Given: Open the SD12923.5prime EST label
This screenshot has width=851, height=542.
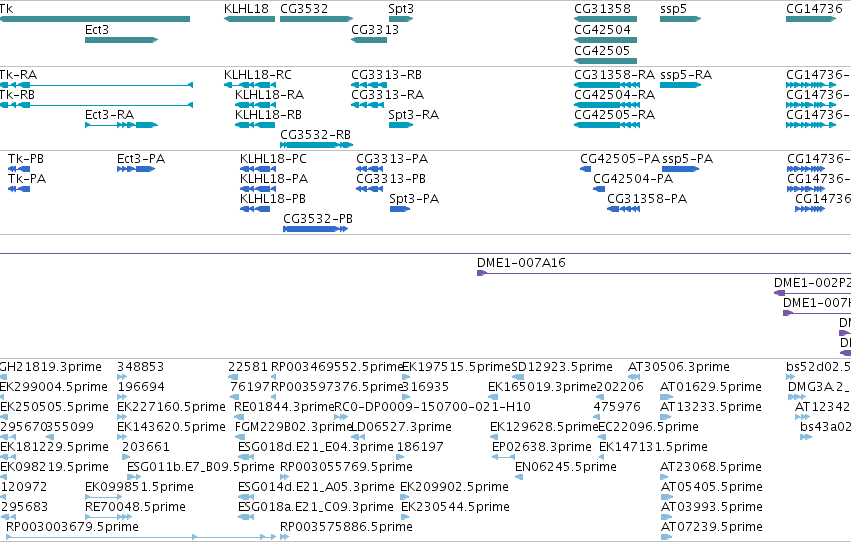Looking at the screenshot, I should 562,367.
